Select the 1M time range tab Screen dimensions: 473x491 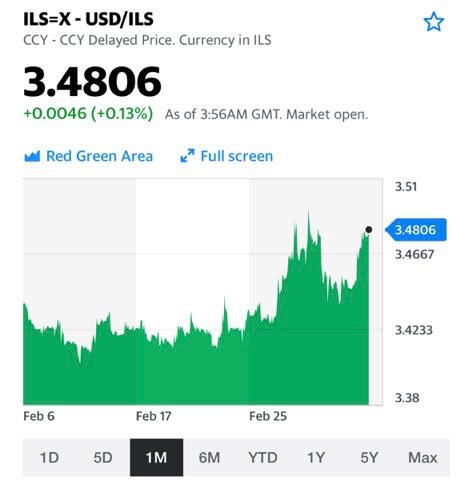[156, 457]
